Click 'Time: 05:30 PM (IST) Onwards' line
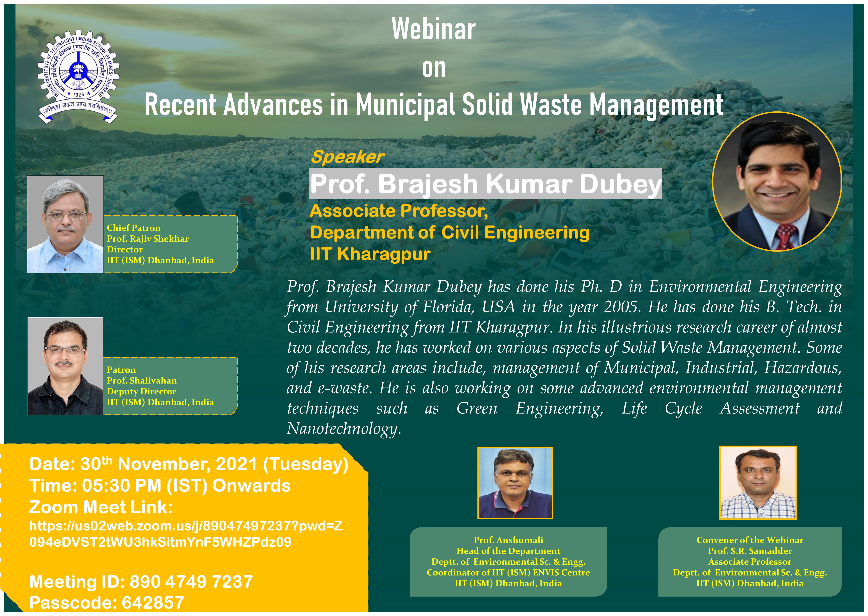Screen dimensions: 868x616 (x=160, y=486)
